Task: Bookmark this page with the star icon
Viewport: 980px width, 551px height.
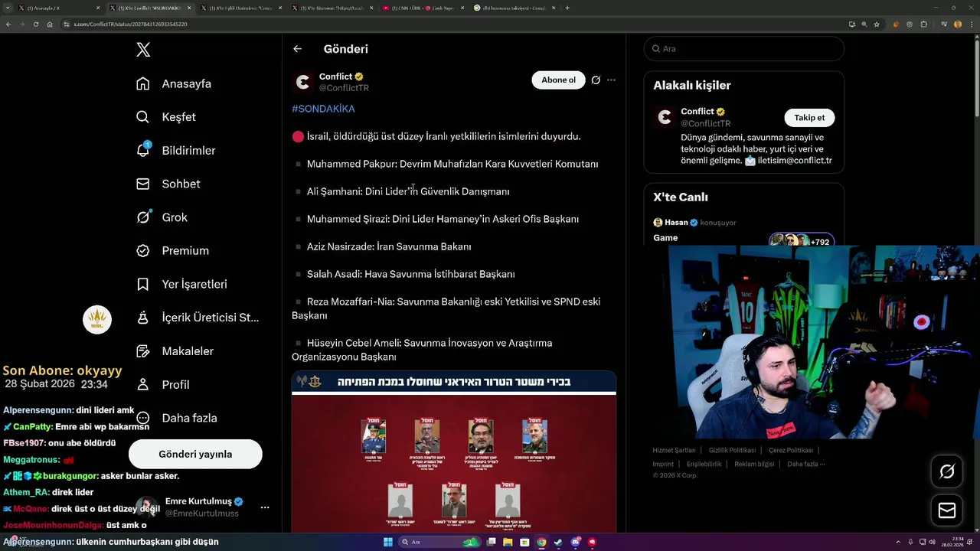Action: click(877, 24)
